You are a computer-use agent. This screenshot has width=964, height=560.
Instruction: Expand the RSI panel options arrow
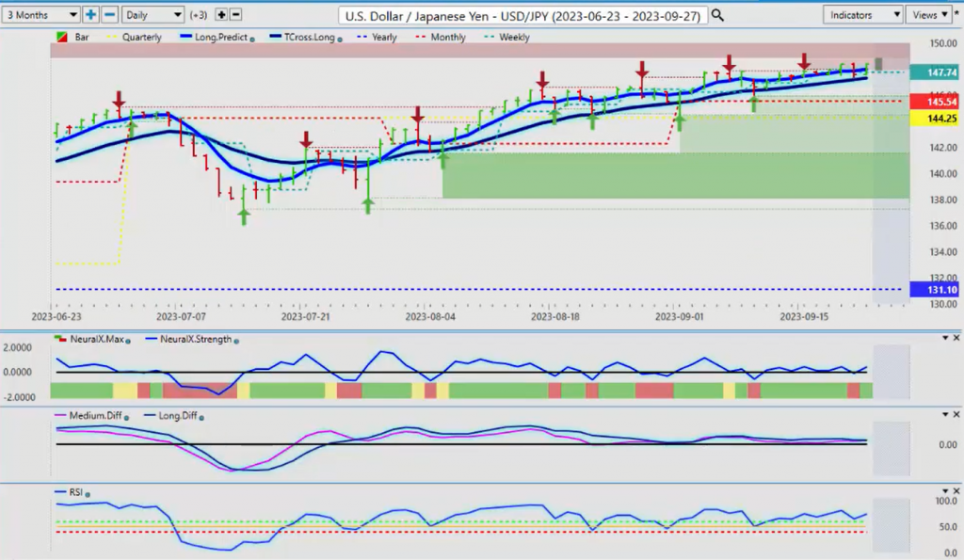click(x=945, y=490)
